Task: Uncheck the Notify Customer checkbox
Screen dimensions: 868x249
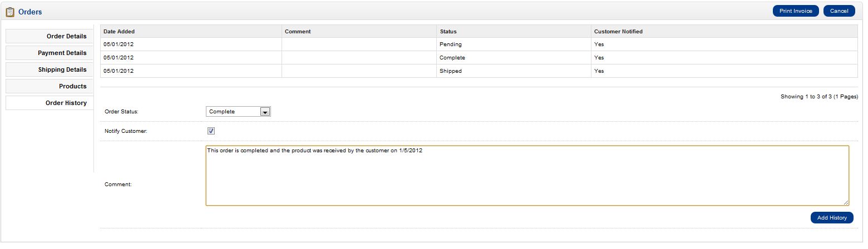Action: pyautogui.click(x=211, y=131)
